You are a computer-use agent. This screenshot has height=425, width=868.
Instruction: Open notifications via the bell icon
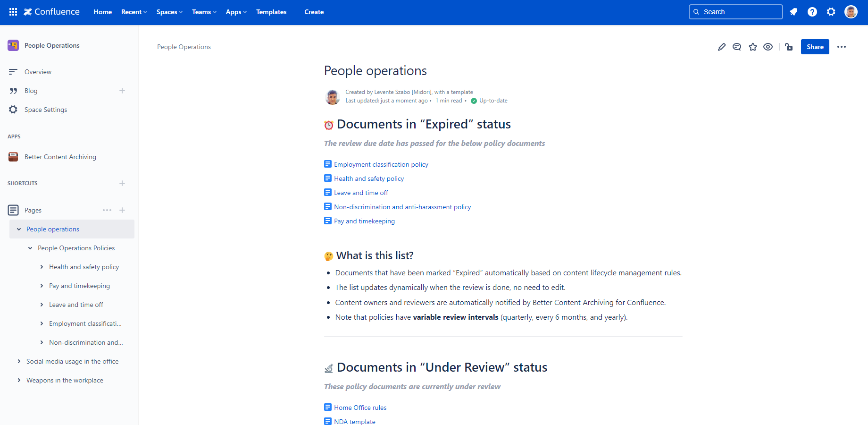tap(793, 12)
